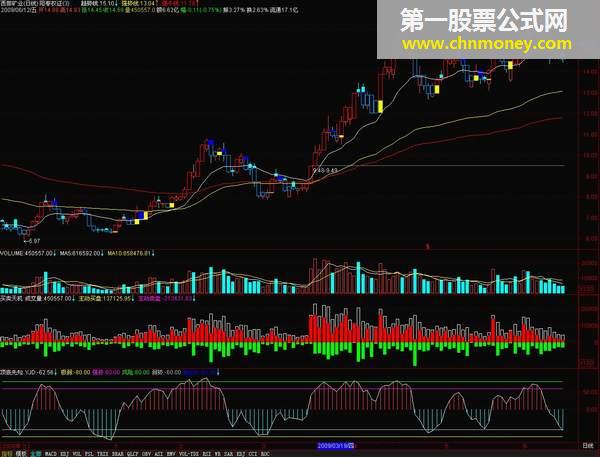Select the OBV indicator tab
The width and height of the screenshot is (600, 457).
click(x=147, y=454)
